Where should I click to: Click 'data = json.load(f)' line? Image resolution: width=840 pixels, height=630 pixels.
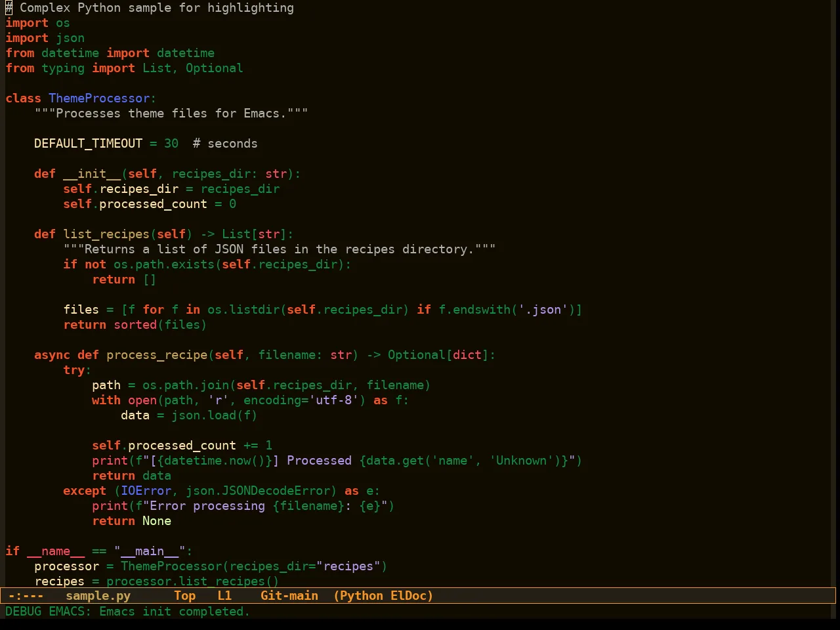pyautogui.click(x=189, y=415)
